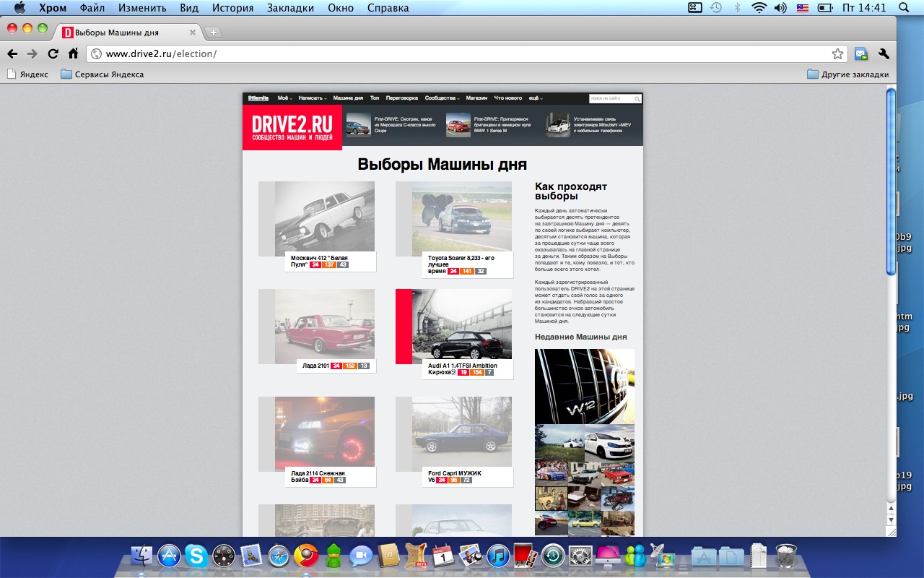
Task: Open the Переговорка link
Action: pos(402,98)
